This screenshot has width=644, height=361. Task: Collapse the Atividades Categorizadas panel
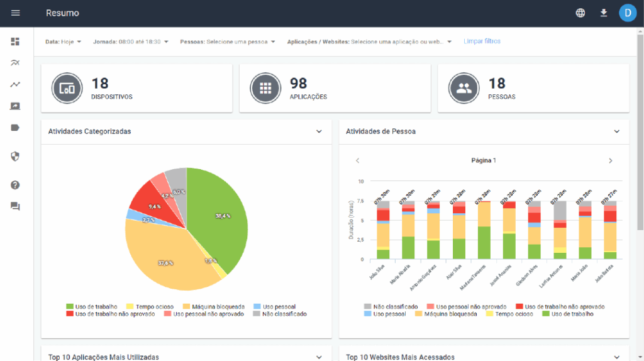(319, 131)
